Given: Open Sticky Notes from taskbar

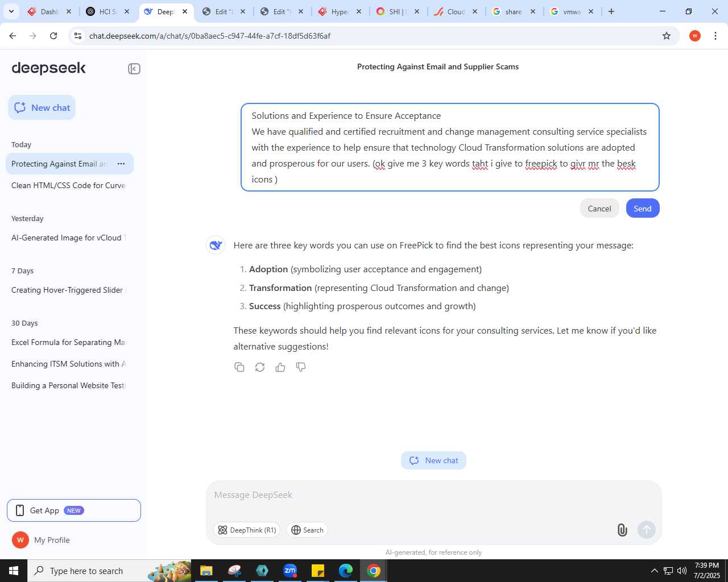Looking at the screenshot, I should click(318, 571).
